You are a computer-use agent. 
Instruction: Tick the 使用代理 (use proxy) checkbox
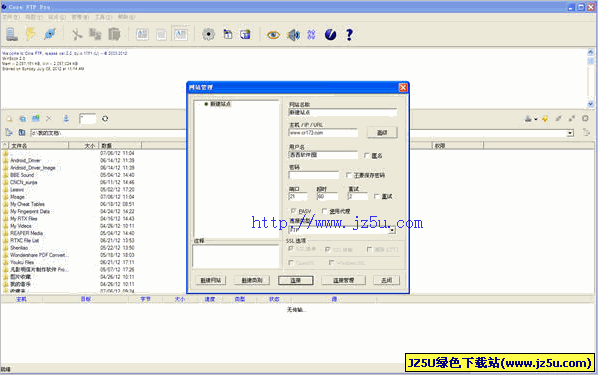(x=325, y=211)
